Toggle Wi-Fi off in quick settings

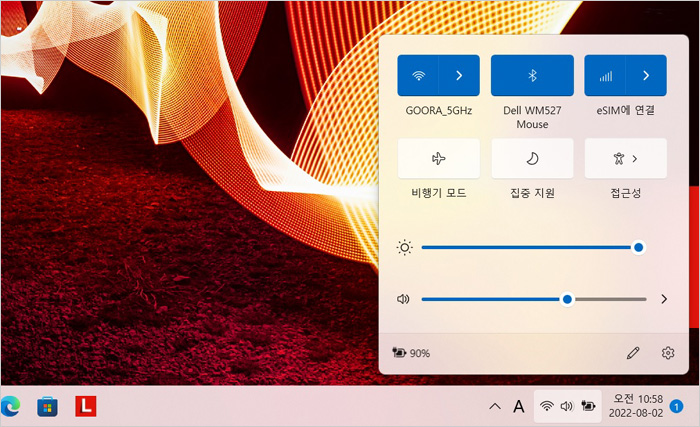tap(418, 75)
